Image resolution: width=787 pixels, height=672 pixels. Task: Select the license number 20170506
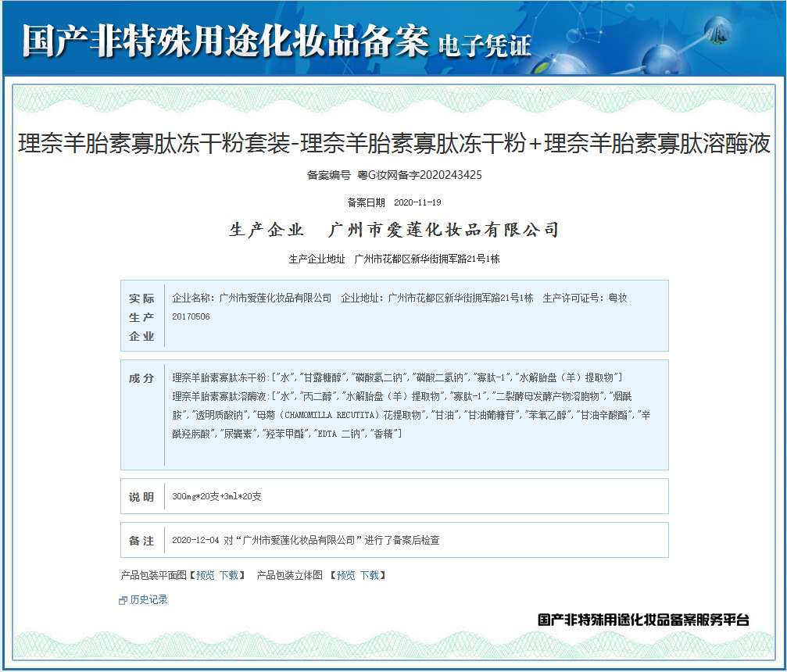coord(191,316)
